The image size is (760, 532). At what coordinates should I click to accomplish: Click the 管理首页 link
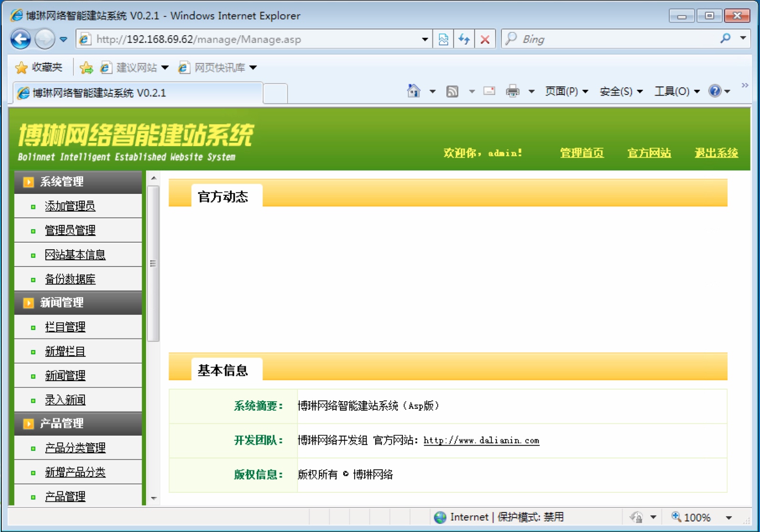pos(581,153)
